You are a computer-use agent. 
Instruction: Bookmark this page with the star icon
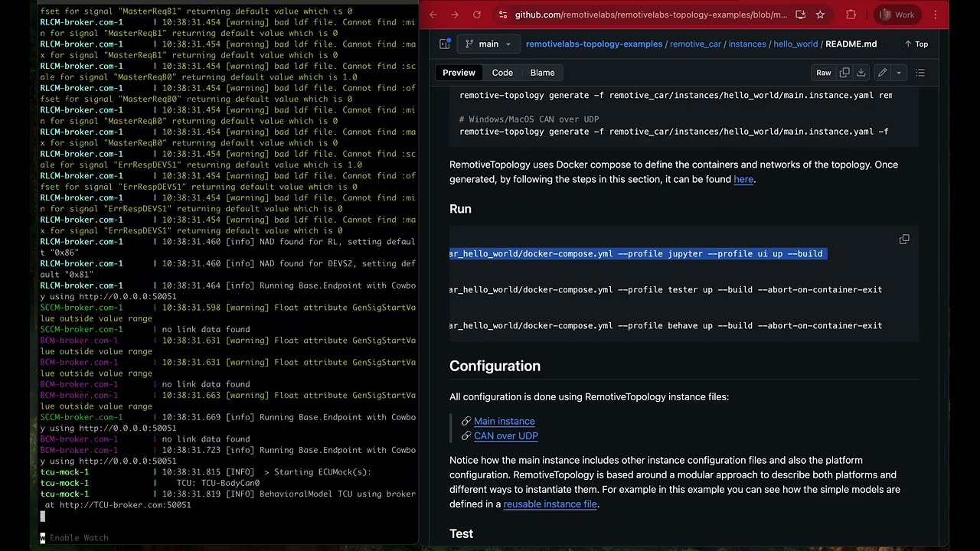pyautogui.click(x=820, y=15)
